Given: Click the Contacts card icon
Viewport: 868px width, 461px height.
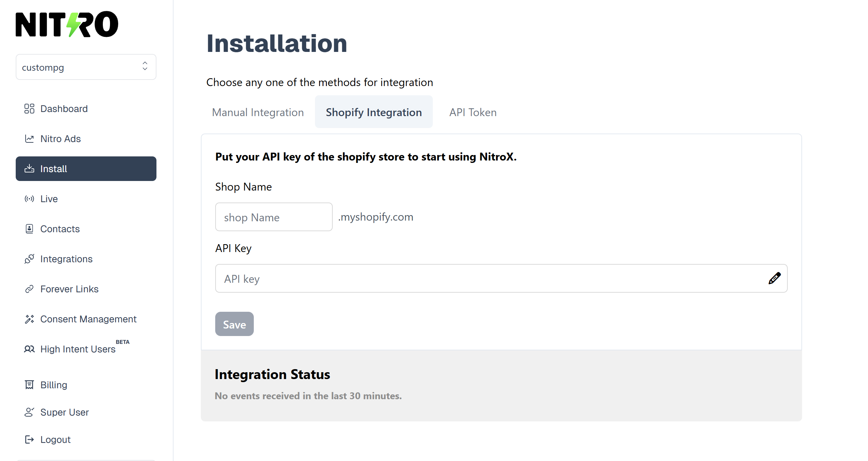Looking at the screenshot, I should pyautogui.click(x=29, y=229).
